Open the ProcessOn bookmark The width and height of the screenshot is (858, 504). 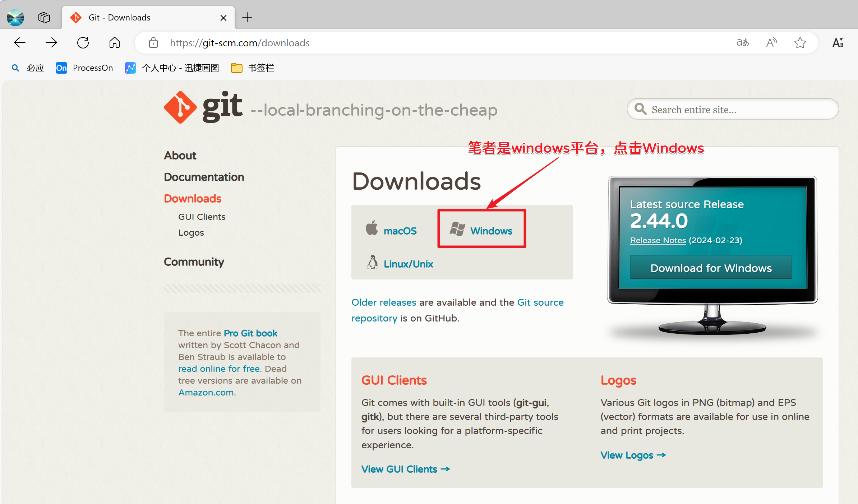(x=84, y=68)
